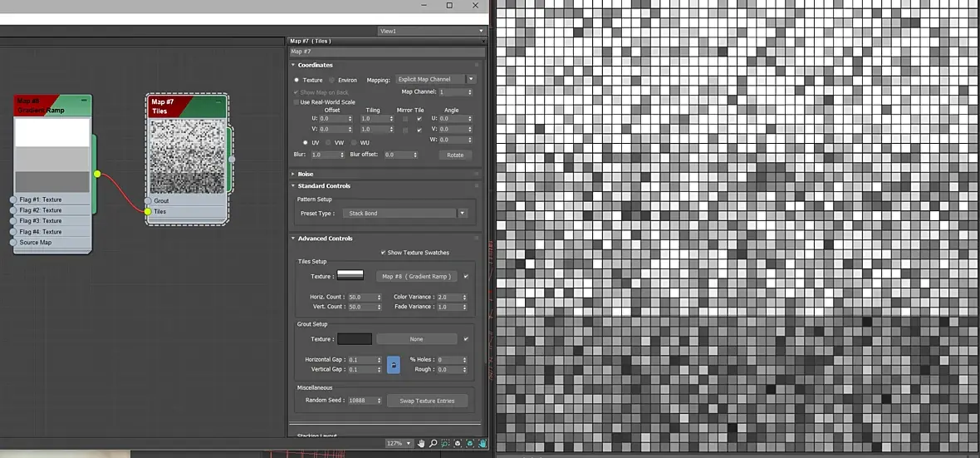This screenshot has width=980, height=458.
Task: Open the View1 dropdown
Action: (x=432, y=31)
